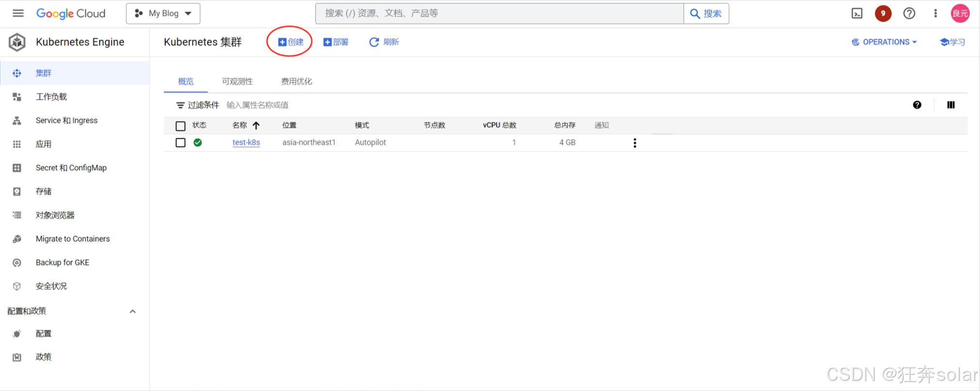Toggle the select-all header checkbox
Image resolution: width=980 pixels, height=391 pixels.
point(181,126)
